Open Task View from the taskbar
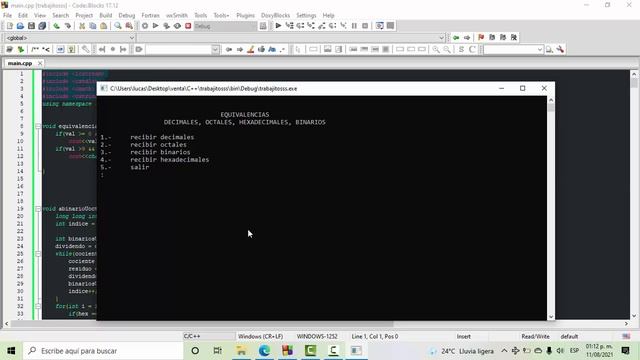The width and height of the screenshot is (640, 360). click(218, 351)
